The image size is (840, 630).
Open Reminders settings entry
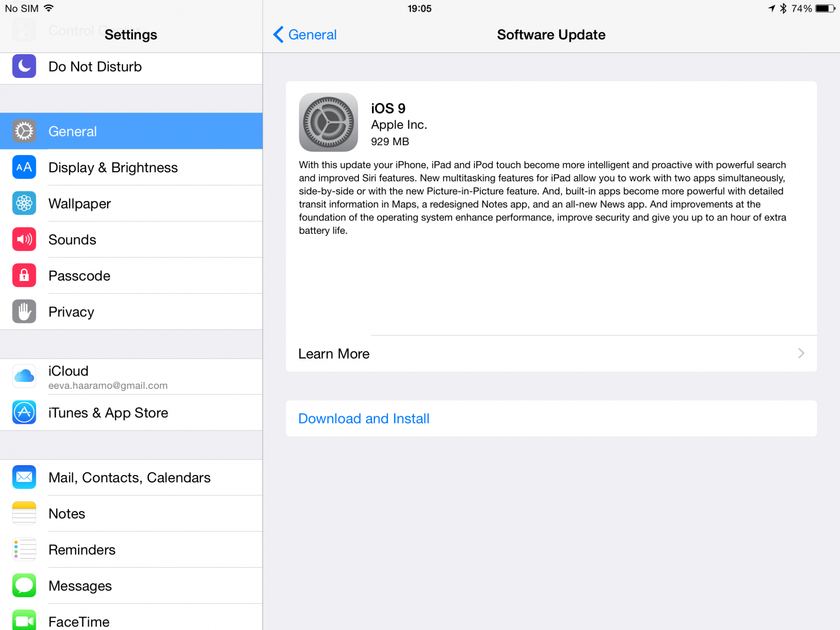(131, 549)
